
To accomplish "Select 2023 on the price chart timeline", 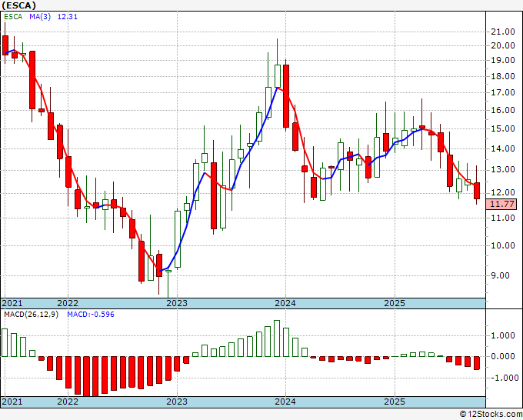I will coord(177,303).
